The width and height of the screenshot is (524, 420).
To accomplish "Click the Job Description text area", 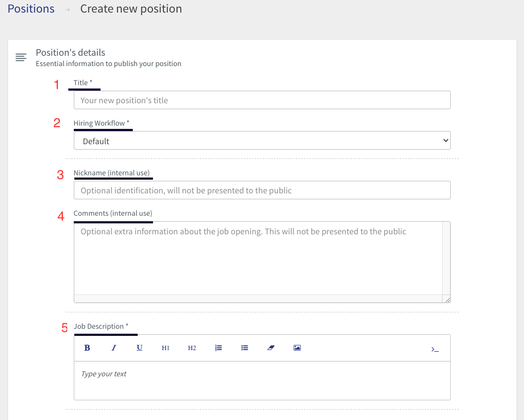I will pos(262,381).
